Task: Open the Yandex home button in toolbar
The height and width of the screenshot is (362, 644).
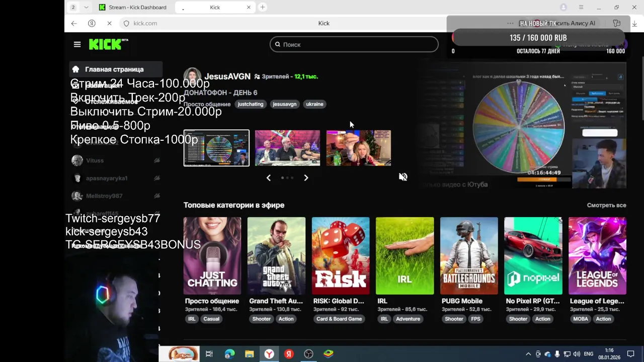Action: [92, 23]
